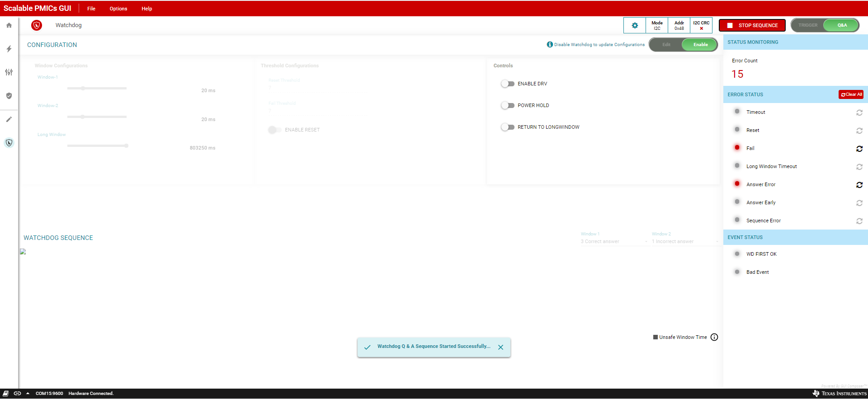Click the shield checkmark sidebar icon
This screenshot has width=868, height=399.
pos(9,96)
